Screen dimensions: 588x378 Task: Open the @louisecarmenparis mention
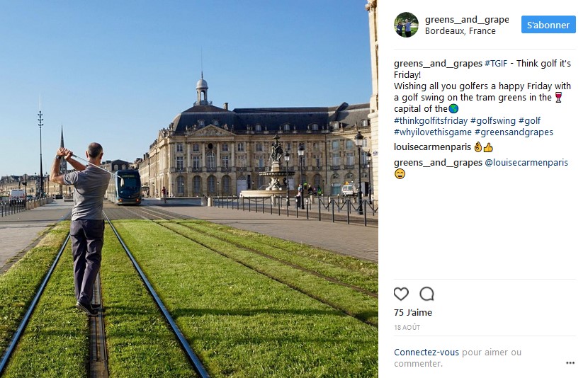click(x=526, y=163)
